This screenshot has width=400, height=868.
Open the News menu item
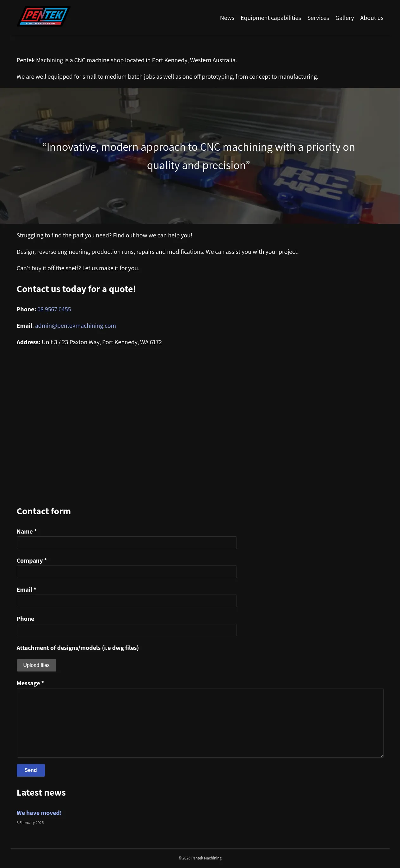(x=227, y=18)
